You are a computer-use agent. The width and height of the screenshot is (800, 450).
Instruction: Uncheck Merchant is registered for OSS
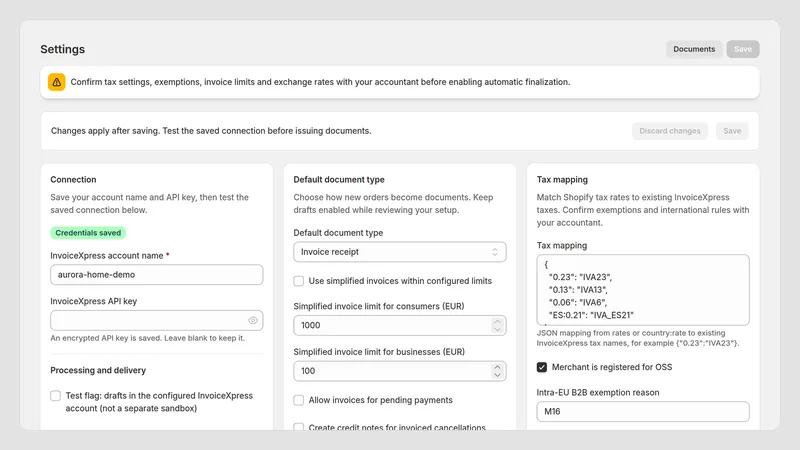[x=542, y=367]
